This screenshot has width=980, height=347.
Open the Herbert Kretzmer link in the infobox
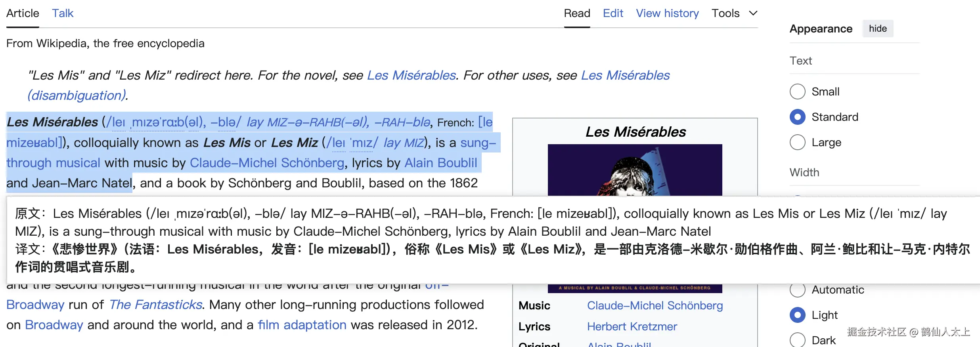click(x=632, y=326)
